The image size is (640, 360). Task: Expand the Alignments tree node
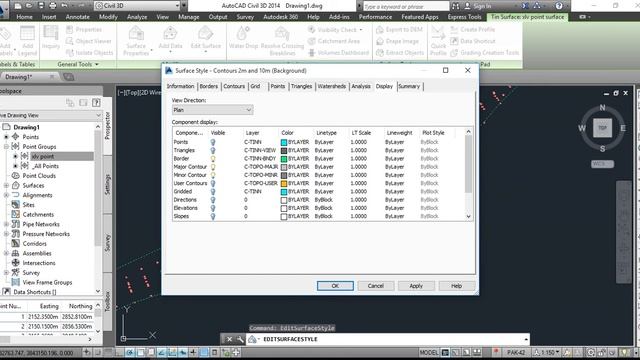tap(6, 195)
